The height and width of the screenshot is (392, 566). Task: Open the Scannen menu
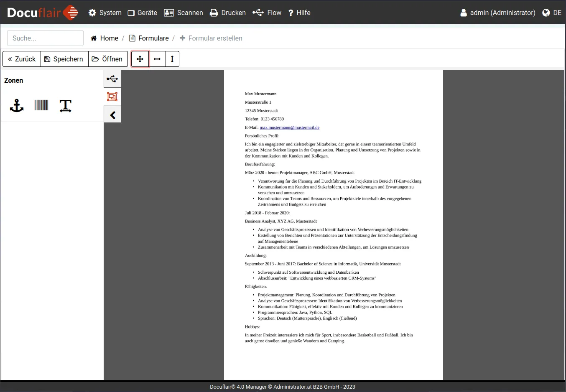click(184, 13)
